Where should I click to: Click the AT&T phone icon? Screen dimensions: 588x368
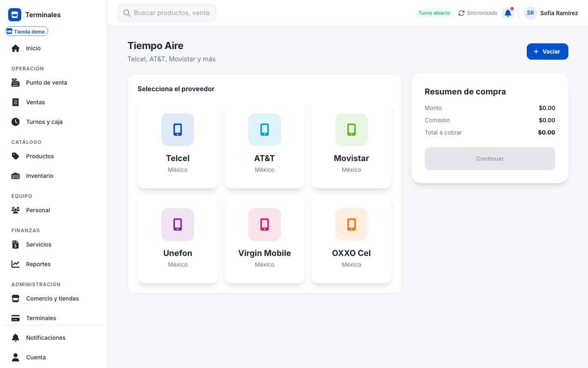(265, 130)
